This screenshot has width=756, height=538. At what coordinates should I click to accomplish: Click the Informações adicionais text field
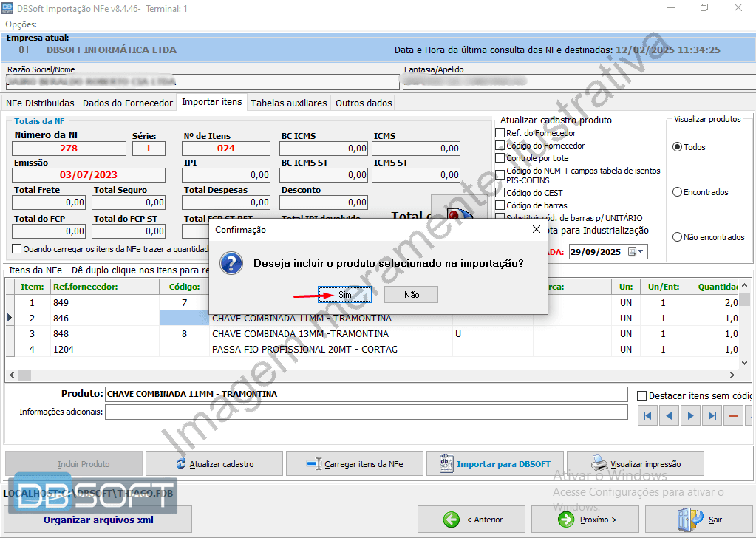[x=366, y=412]
